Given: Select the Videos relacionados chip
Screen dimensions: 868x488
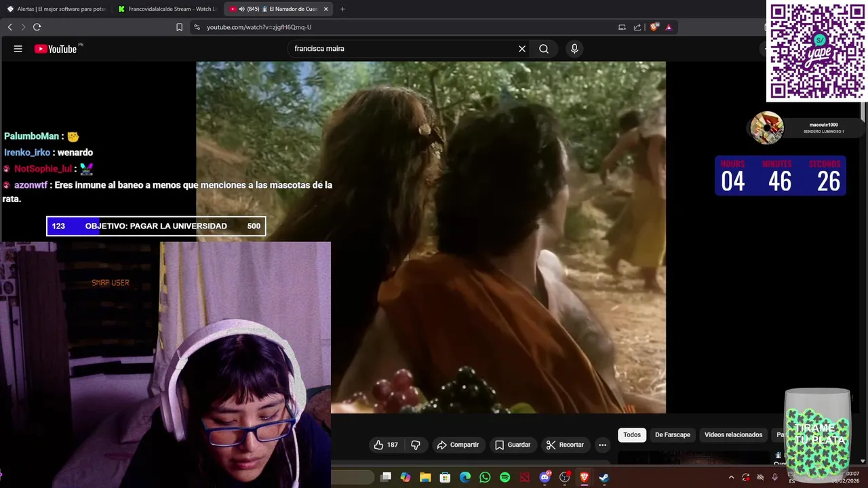Looking at the screenshot, I should pyautogui.click(x=733, y=434).
